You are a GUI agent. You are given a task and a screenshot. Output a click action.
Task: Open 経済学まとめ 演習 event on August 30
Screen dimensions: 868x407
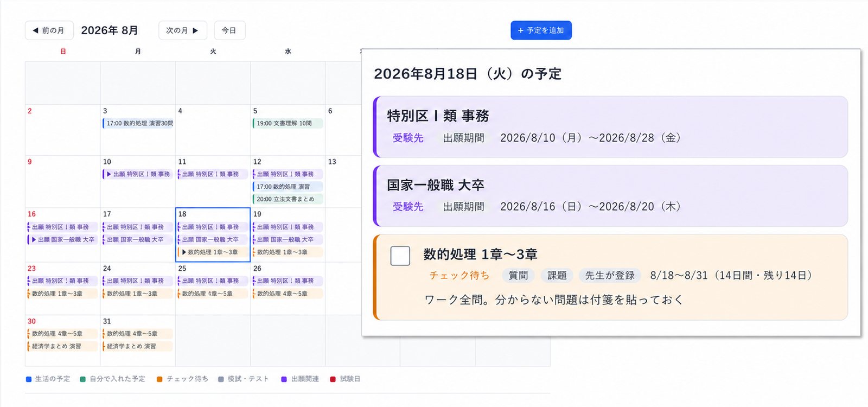pos(63,346)
